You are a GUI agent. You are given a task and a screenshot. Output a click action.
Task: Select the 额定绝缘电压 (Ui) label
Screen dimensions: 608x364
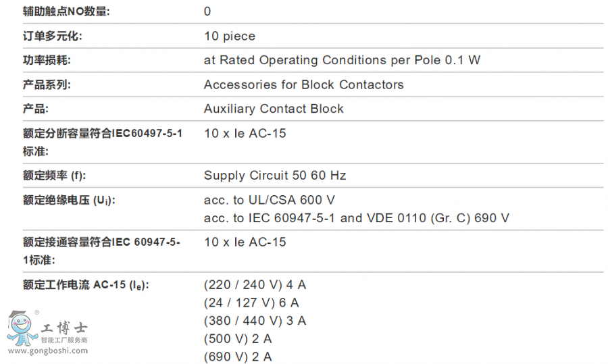coord(69,201)
